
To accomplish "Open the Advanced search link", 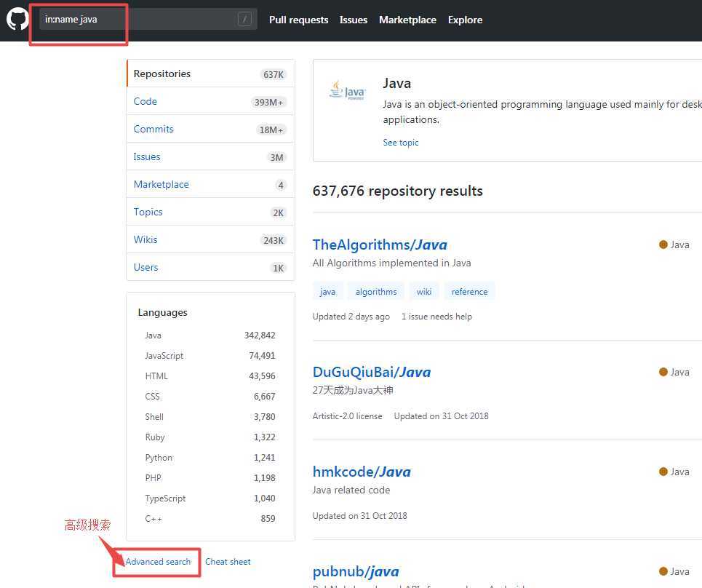I will (x=158, y=562).
